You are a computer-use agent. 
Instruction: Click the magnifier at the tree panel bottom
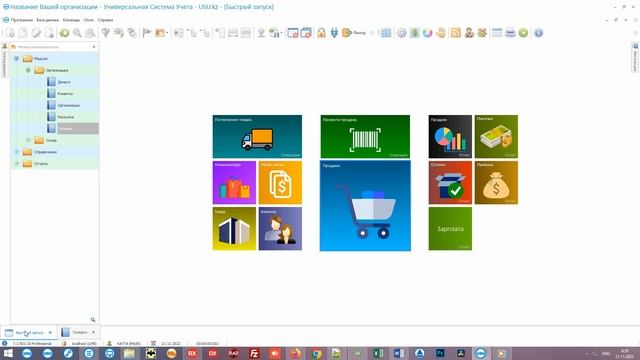tap(93, 320)
